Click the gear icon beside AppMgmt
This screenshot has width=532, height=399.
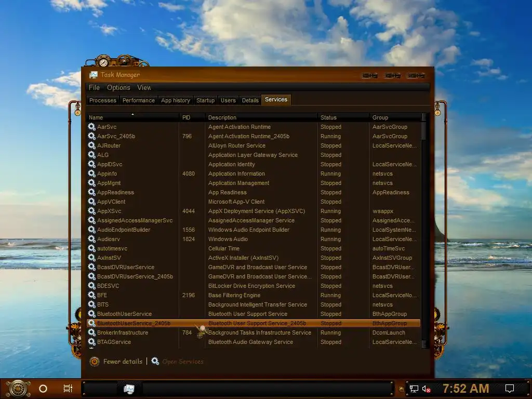(x=91, y=183)
